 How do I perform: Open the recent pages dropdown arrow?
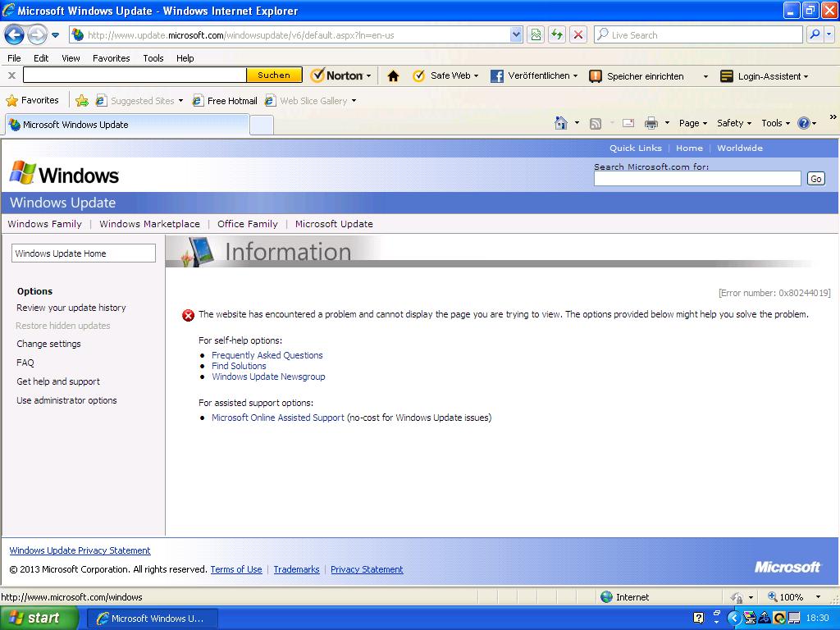[55, 35]
